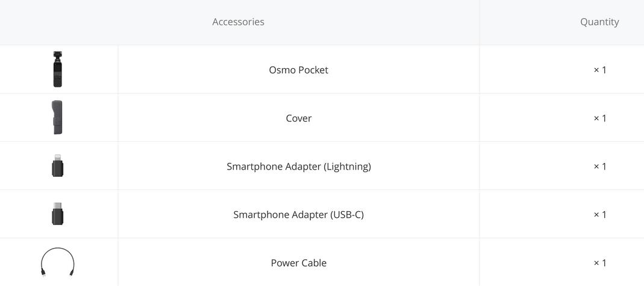Click quantity × 1 in the Lightning adapter row
This screenshot has width=644, height=286.
pyautogui.click(x=599, y=167)
